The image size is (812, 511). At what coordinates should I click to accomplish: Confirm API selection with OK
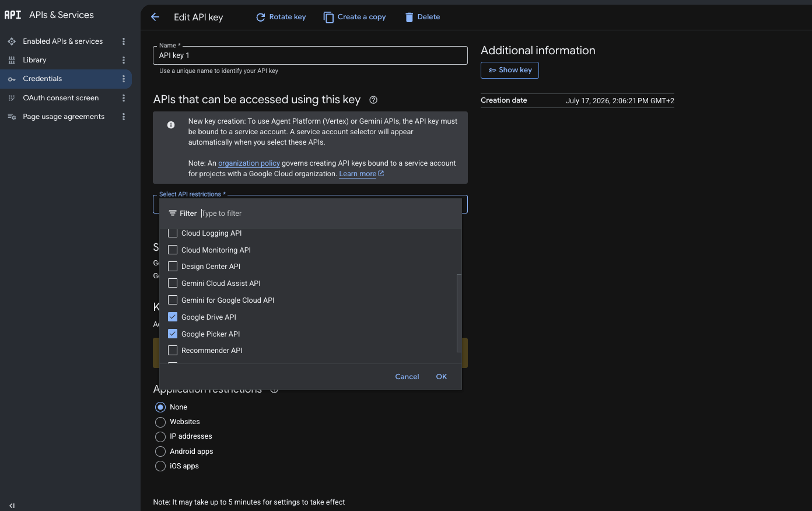click(x=442, y=377)
